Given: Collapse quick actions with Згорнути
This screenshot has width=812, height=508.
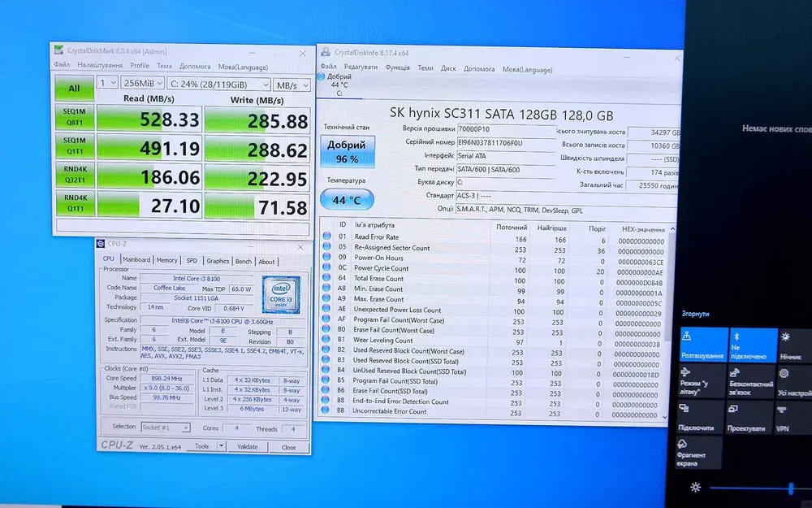Looking at the screenshot, I should tap(695, 314).
